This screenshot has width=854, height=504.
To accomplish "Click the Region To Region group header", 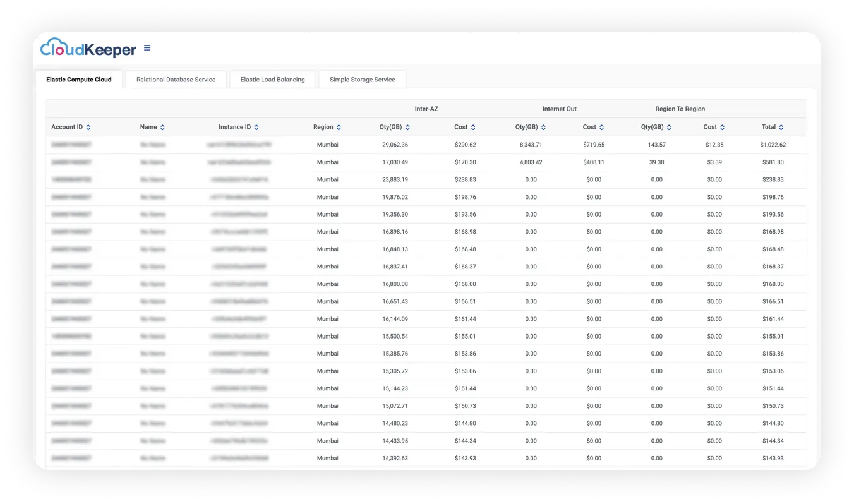I will (680, 109).
